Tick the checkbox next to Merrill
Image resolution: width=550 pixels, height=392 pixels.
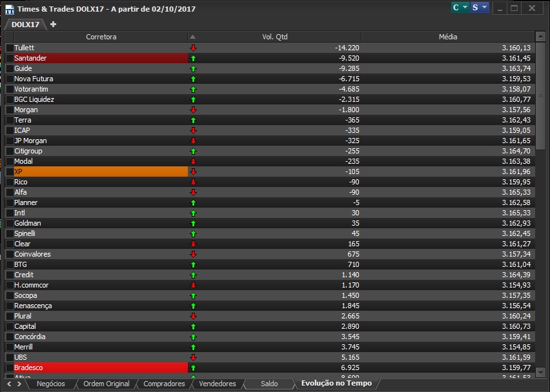(x=10, y=347)
